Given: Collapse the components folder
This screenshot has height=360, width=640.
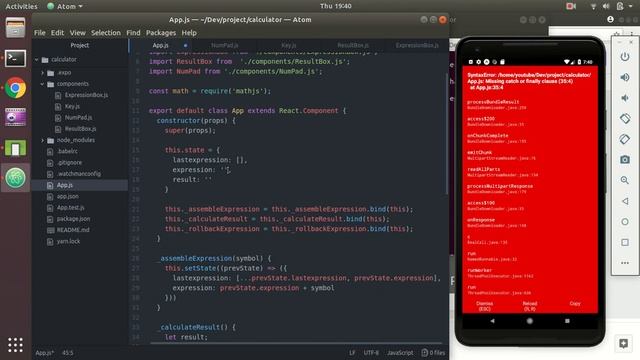Looking at the screenshot, I should [42, 84].
